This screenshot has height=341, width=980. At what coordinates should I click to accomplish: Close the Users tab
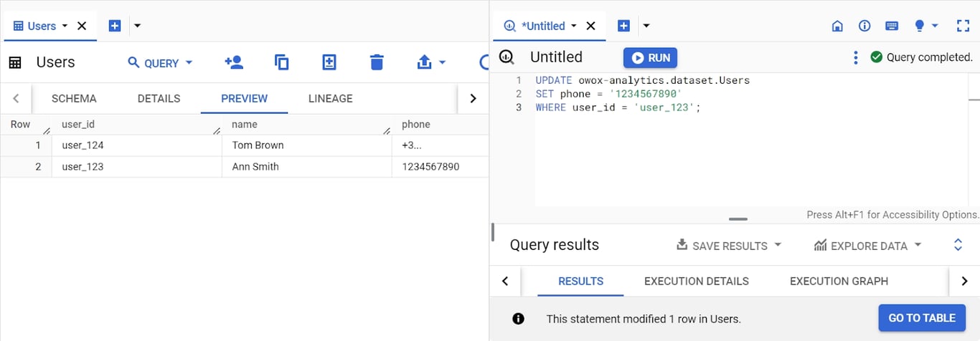tap(82, 26)
